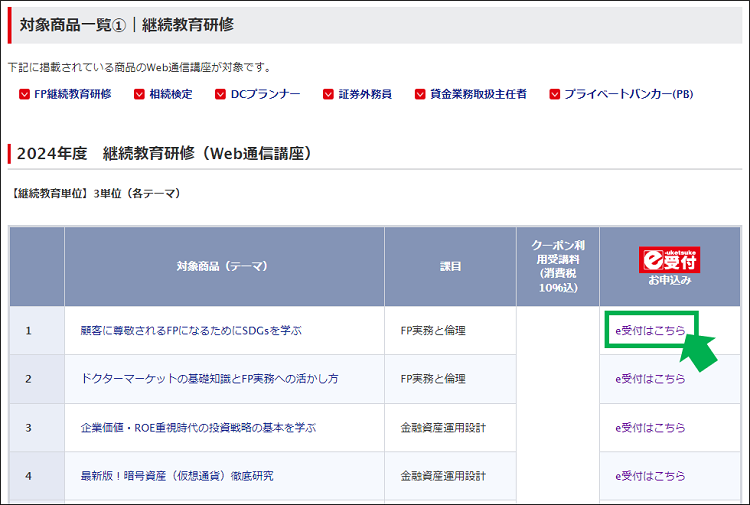Click the e受付 logo in table header

[669, 260]
